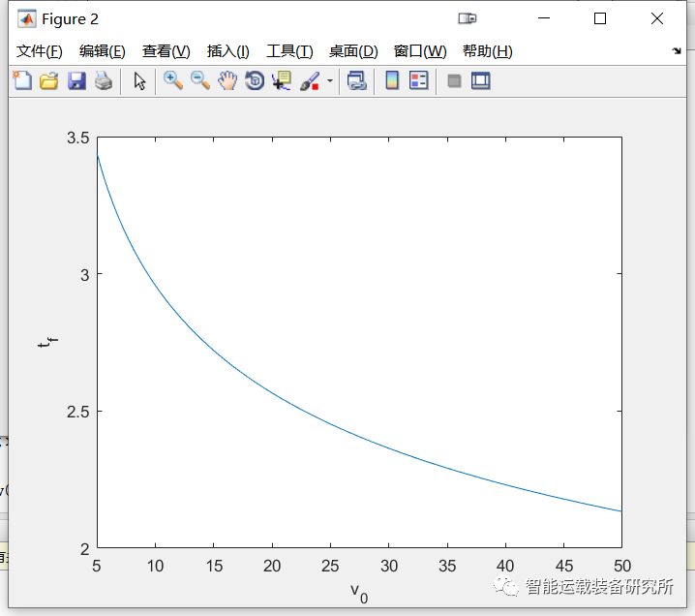
Task: Maximize the Figure 2 window
Action: tap(600, 18)
